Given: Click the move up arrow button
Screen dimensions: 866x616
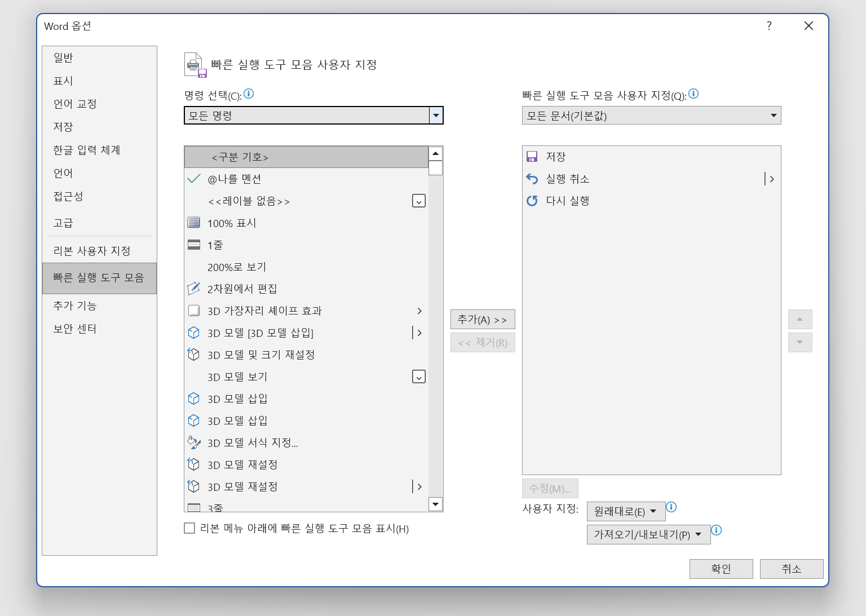Looking at the screenshot, I should pos(800,320).
